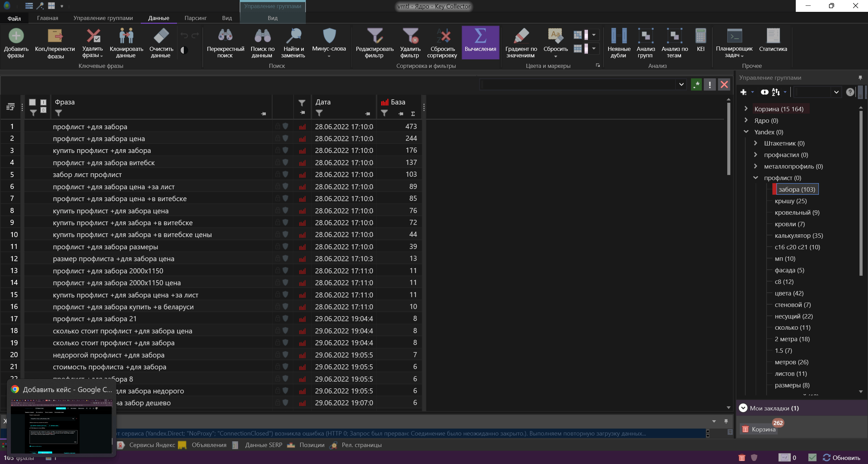Open the Файл menu
The height and width of the screenshot is (464, 868).
point(14,18)
